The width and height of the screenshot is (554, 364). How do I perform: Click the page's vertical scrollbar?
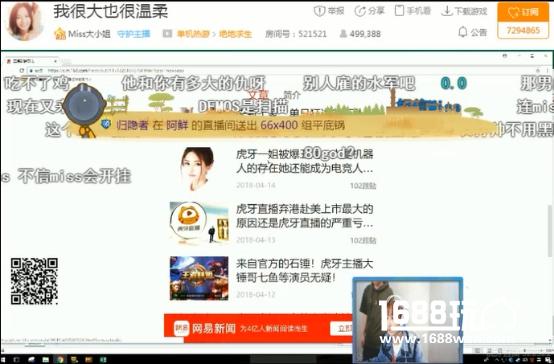click(550, 231)
